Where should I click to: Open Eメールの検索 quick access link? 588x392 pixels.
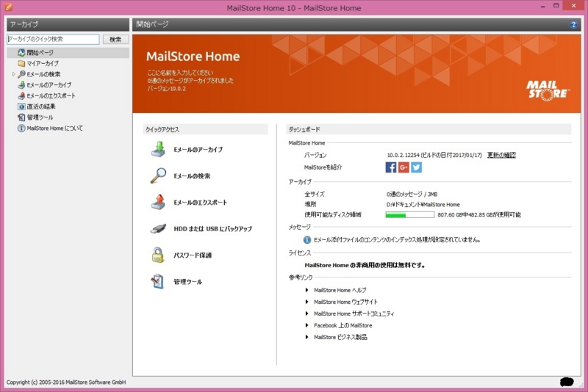192,176
